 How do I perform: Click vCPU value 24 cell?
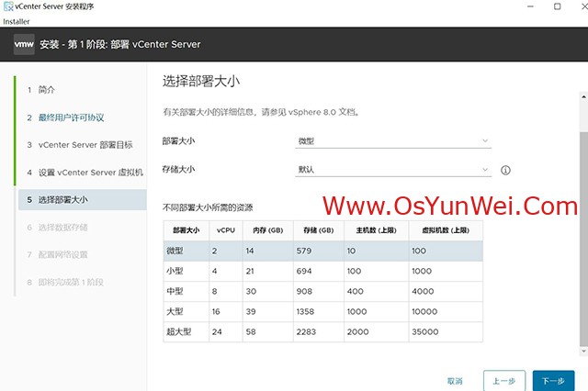pos(226,332)
